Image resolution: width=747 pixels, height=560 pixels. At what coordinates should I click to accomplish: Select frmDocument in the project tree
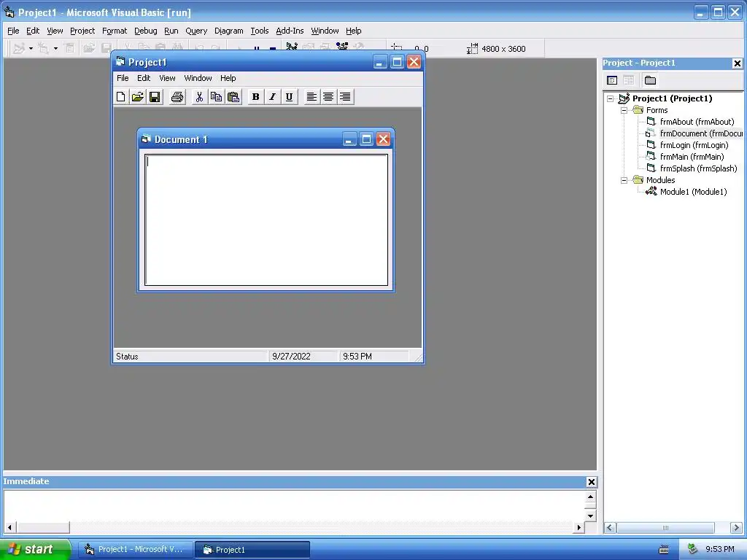(x=701, y=133)
